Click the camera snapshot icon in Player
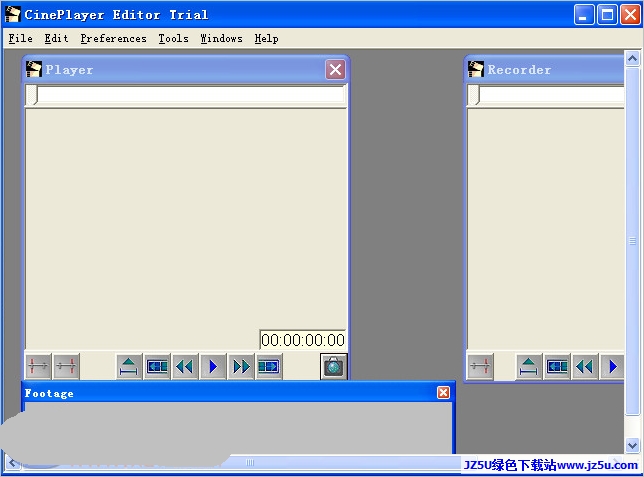Screen dimensions: 644x477 (334, 366)
